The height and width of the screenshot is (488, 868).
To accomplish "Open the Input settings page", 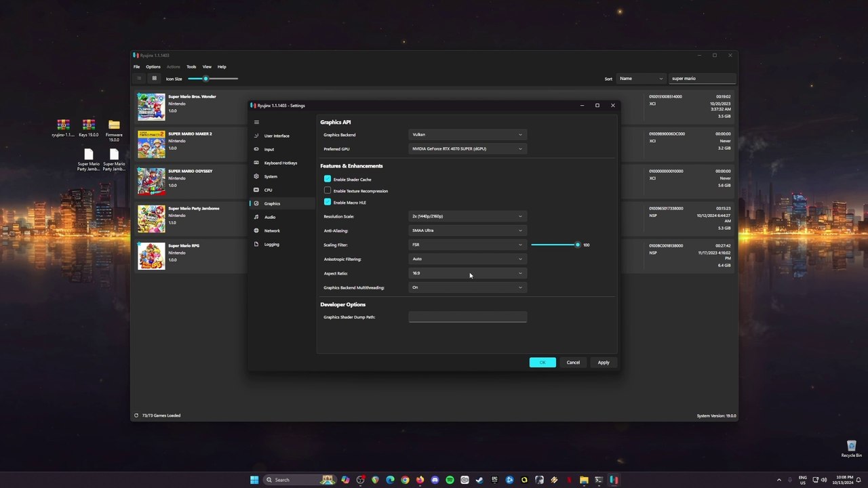I will (269, 149).
